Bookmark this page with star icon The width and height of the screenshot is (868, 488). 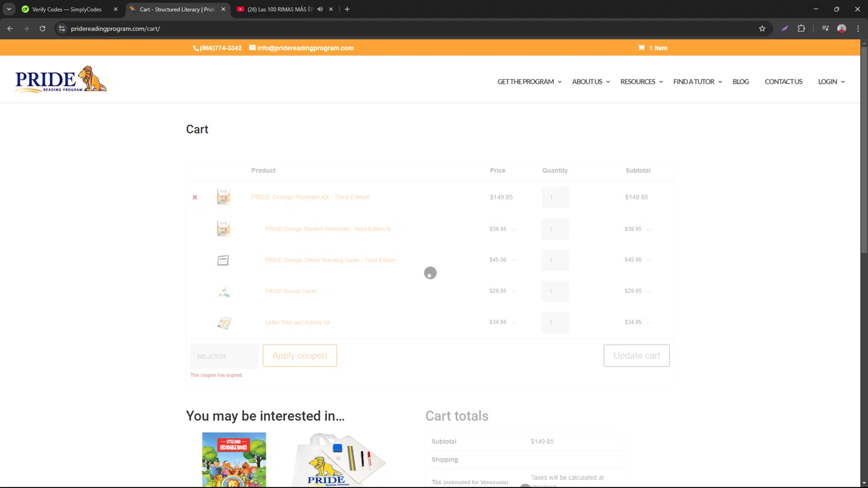click(x=762, y=28)
